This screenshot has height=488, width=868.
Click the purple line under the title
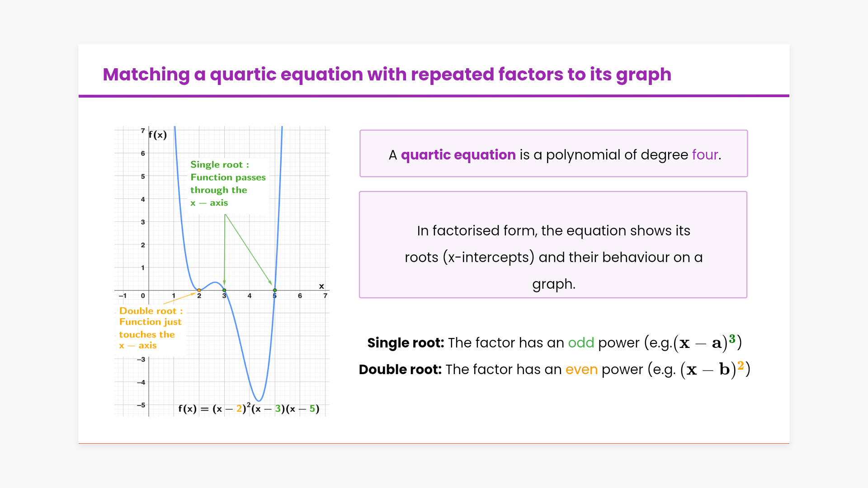click(x=434, y=96)
